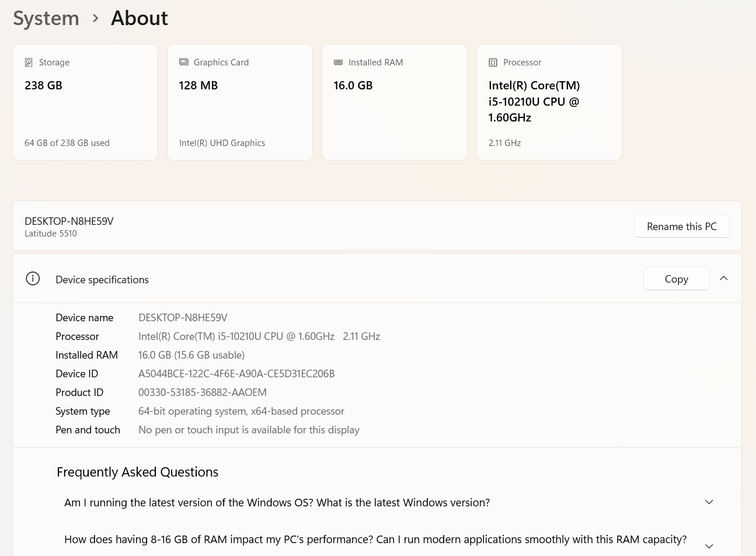Open the Installed RAM 16.0 GB card
This screenshot has height=556, width=756.
tap(395, 102)
